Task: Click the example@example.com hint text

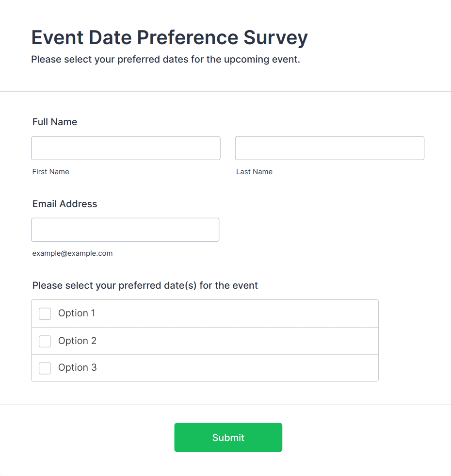Action: (x=73, y=253)
